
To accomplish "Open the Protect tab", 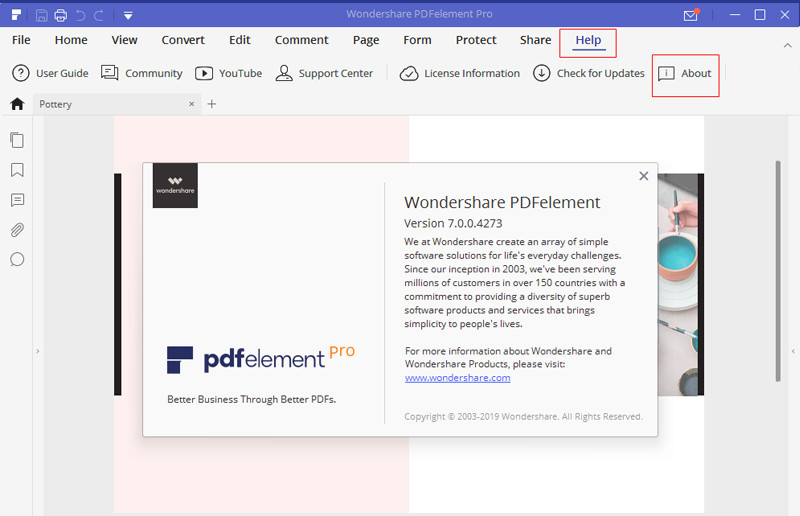I will [476, 40].
